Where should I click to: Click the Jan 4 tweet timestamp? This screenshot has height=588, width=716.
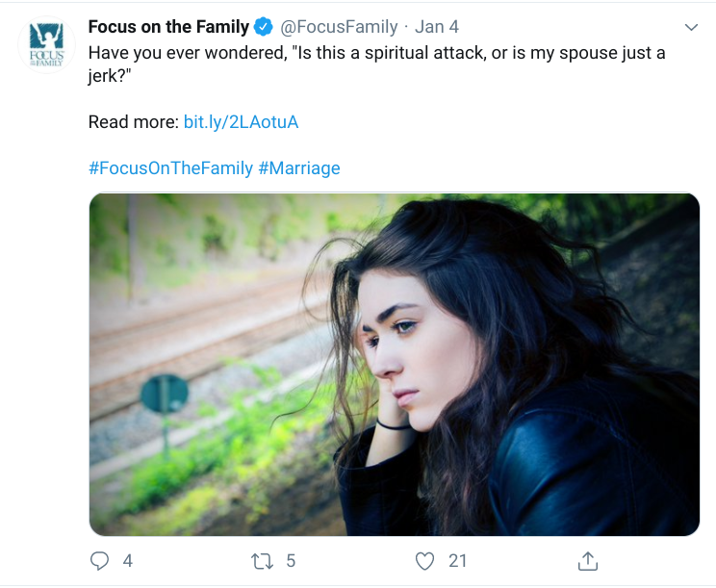[x=437, y=27]
